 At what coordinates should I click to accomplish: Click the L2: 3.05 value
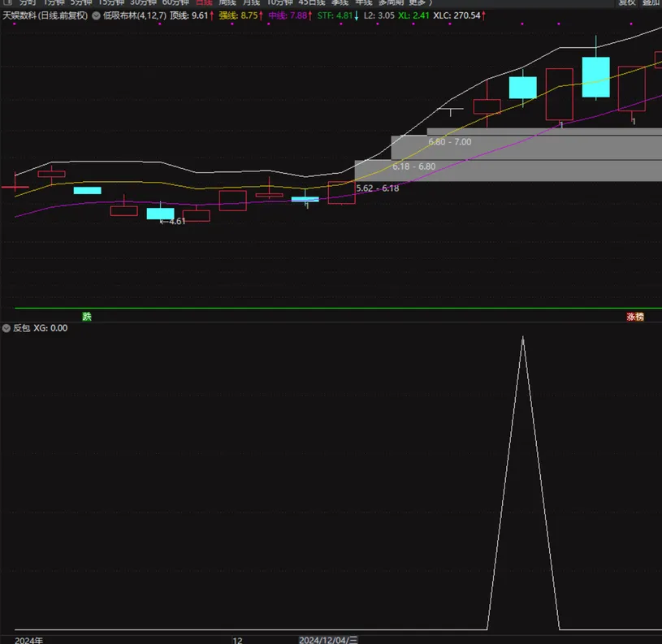[x=379, y=15]
